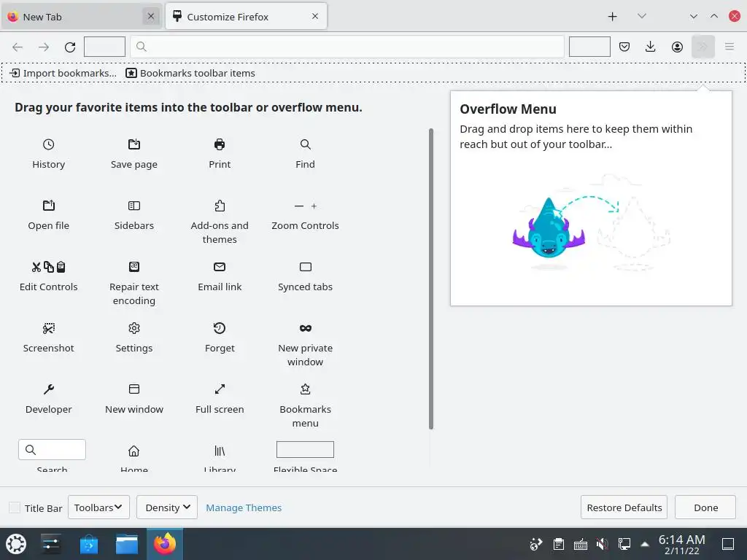Open the clipboard tray icon
The image size is (747, 560).
(559, 544)
